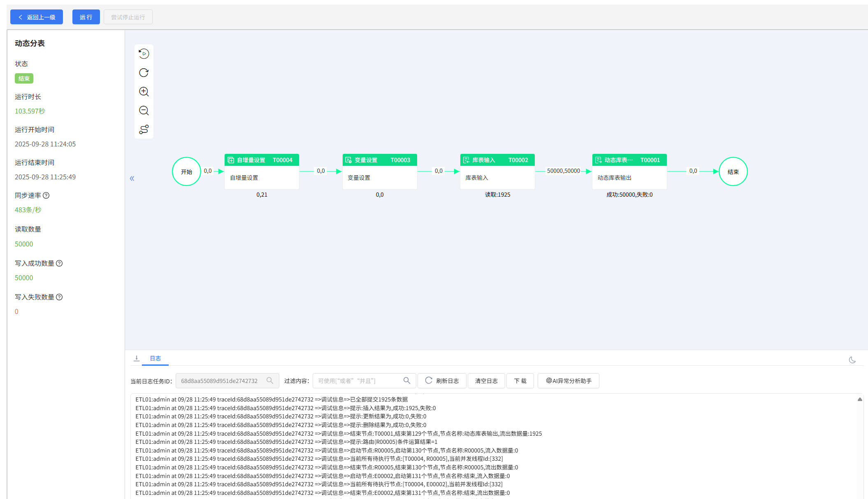Click the refresh canvas icon
This screenshot has width=868, height=499.
[144, 73]
